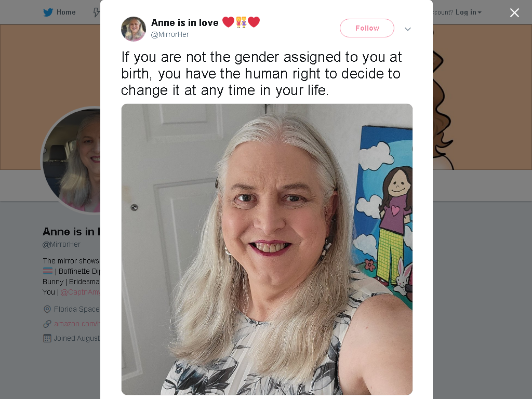The height and width of the screenshot is (399, 532).
Task: Click the Florida location pin icon
Action: [x=47, y=310]
